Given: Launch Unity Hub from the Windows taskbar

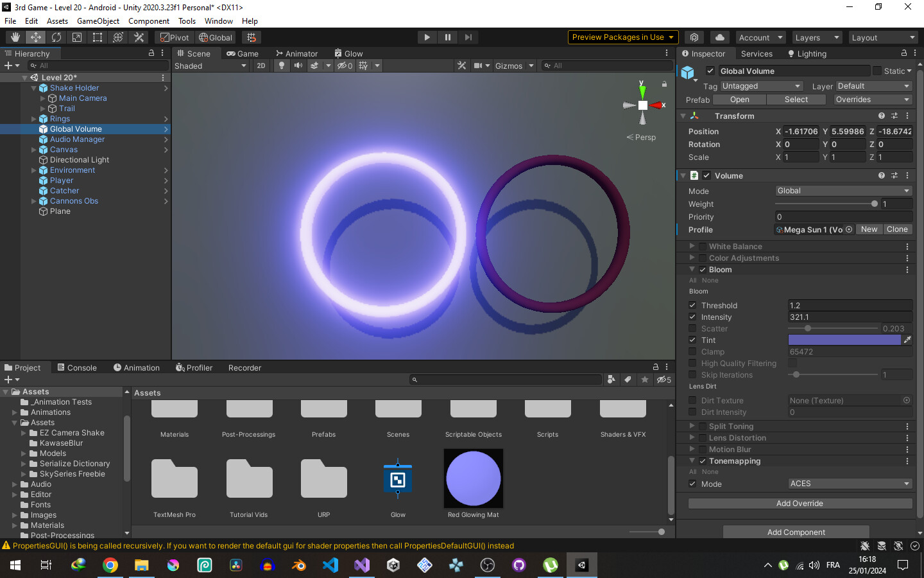Looking at the screenshot, I should [393, 565].
